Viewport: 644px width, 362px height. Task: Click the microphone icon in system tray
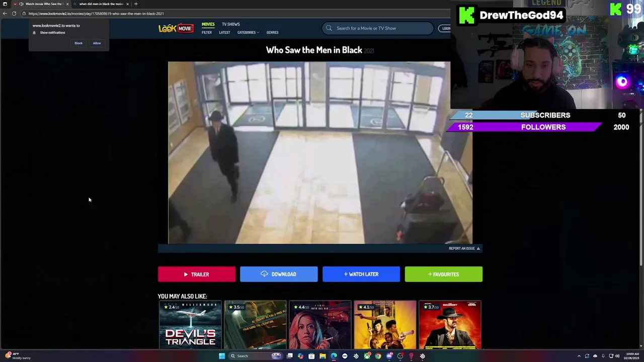603,356
